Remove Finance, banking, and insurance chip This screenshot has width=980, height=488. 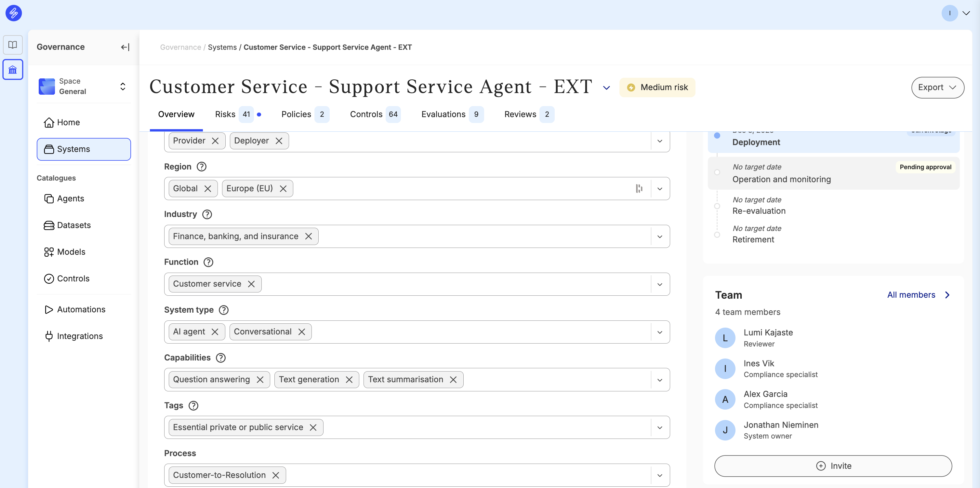[x=309, y=237]
